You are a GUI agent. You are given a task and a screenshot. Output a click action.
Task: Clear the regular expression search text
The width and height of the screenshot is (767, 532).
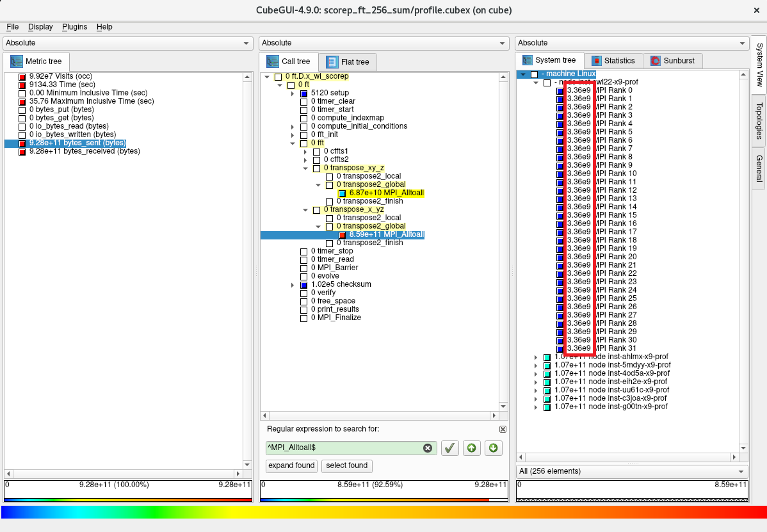coord(427,448)
